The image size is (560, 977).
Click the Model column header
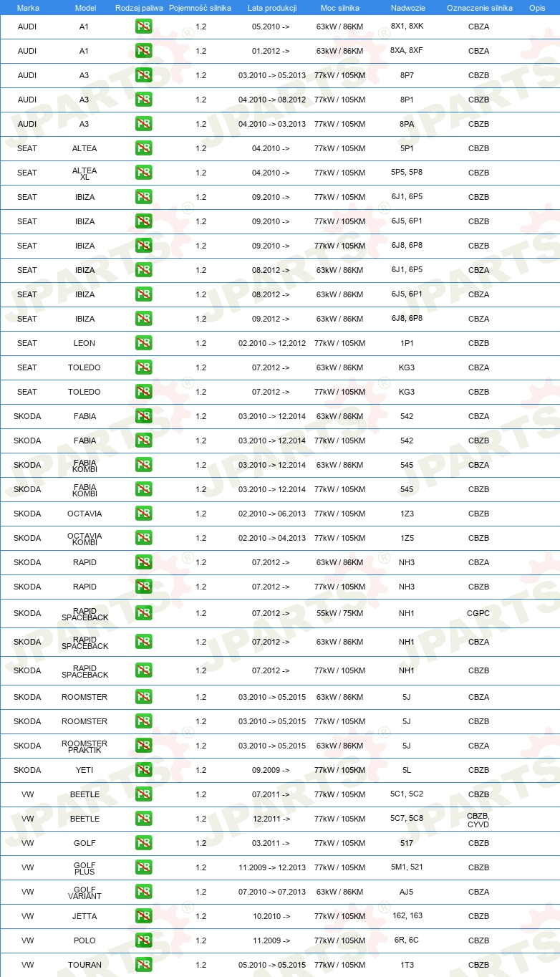pyautogui.click(x=85, y=7)
